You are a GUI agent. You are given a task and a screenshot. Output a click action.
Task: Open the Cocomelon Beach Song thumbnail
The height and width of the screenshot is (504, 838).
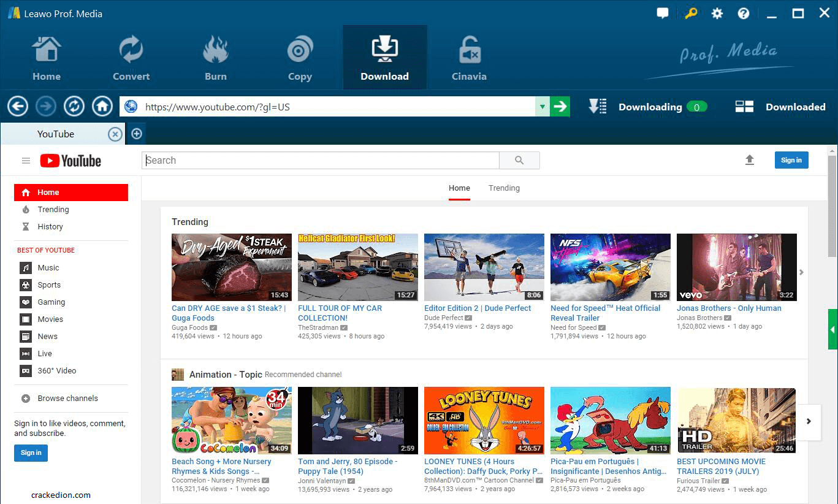(x=232, y=421)
